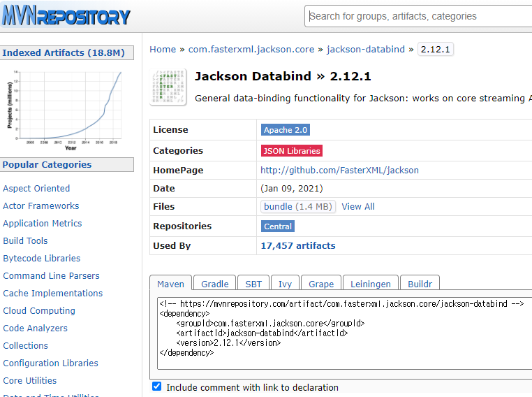The height and width of the screenshot is (397, 532).
Task: Switch to the Gradle tab
Action: pos(215,284)
